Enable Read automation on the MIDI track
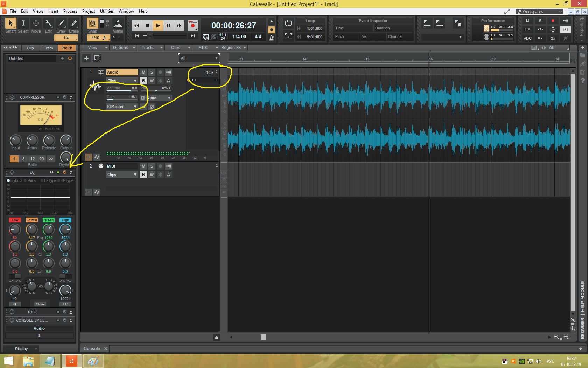The width and height of the screenshot is (588, 368). pyautogui.click(x=143, y=175)
